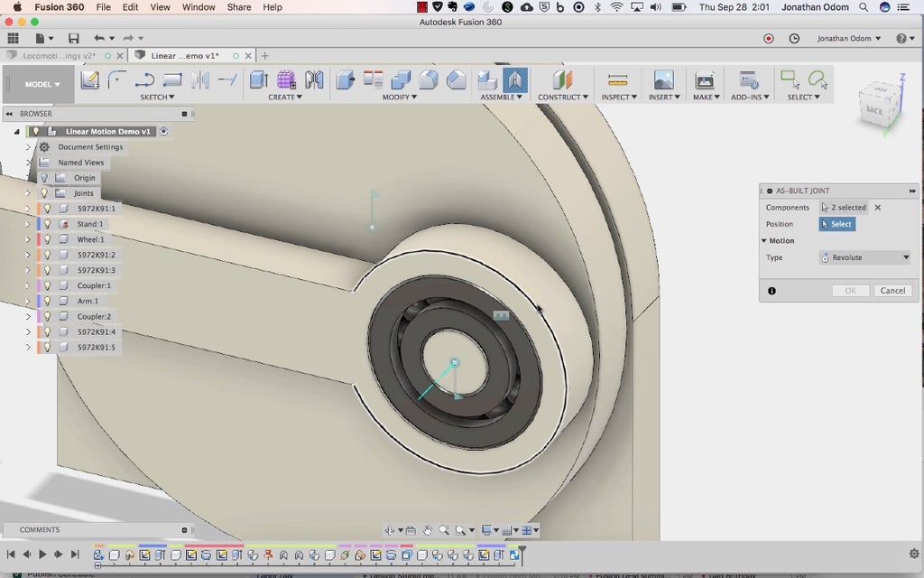Click the Position Select button
This screenshot has height=578, width=924.
(836, 224)
